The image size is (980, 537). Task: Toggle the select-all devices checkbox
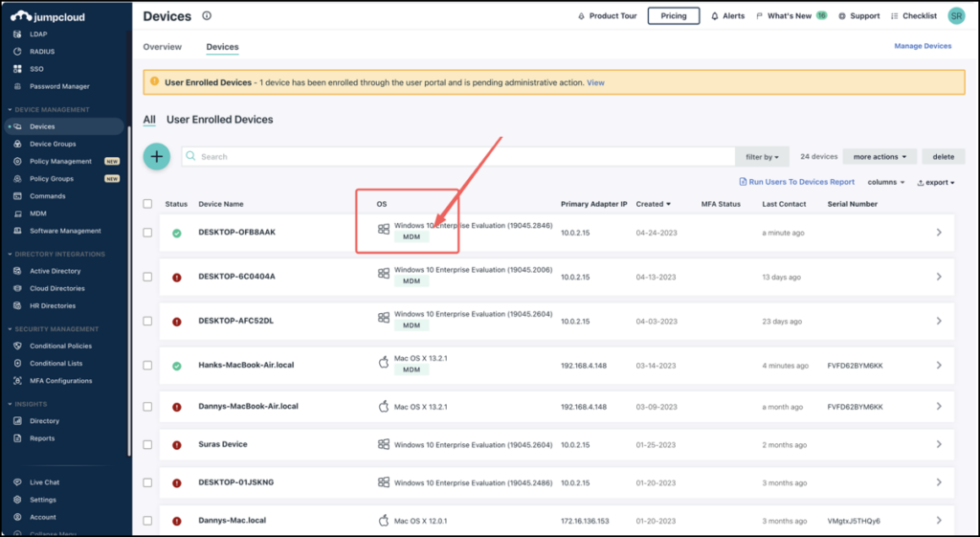pyautogui.click(x=147, y=204)
